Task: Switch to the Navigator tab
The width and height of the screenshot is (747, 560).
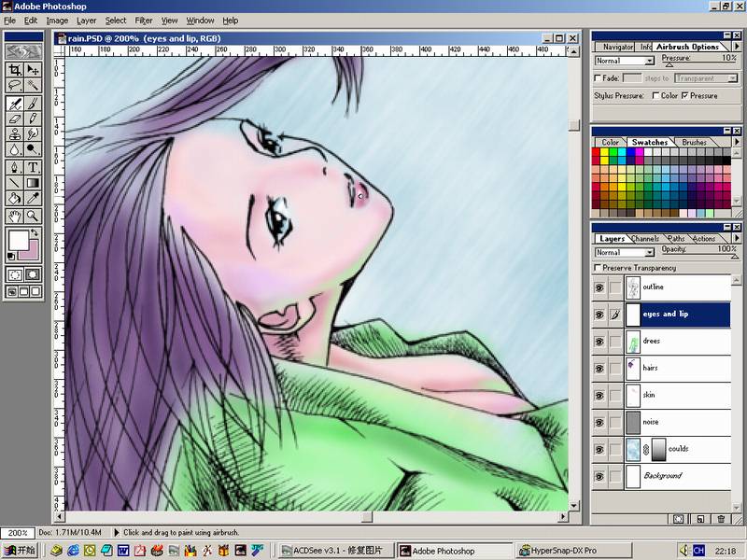Action: (617, 47)
